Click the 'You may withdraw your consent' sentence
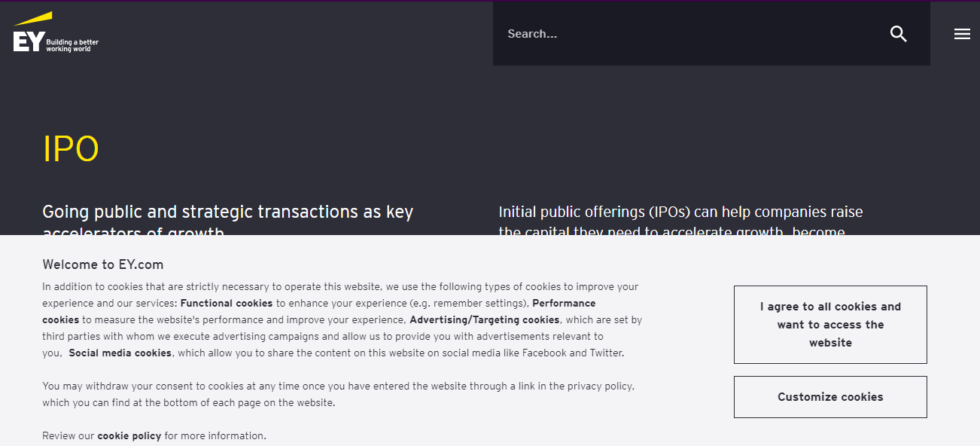 coord(226,386)
